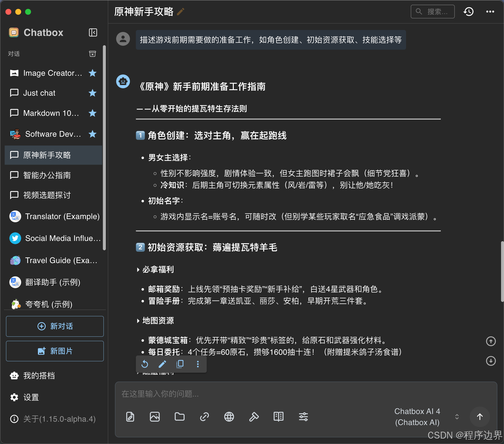Toggle star on Markdown 10… conversation
504x444 pixels.
click(x=93, y=113)
